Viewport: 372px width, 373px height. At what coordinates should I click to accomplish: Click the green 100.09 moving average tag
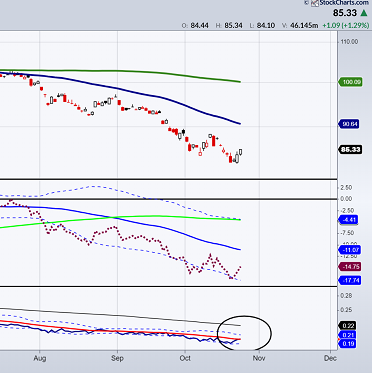coord(351,82)
